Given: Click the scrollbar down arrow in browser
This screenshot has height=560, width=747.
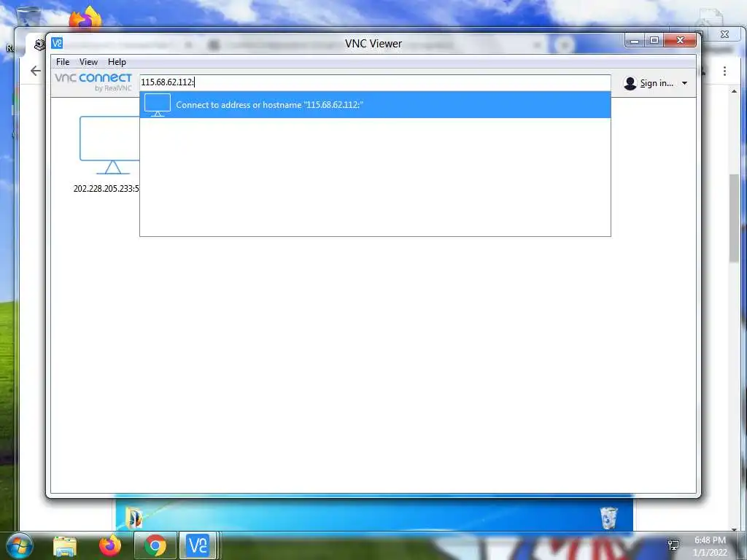Looking at the screenshot, I should coord(734,529).
